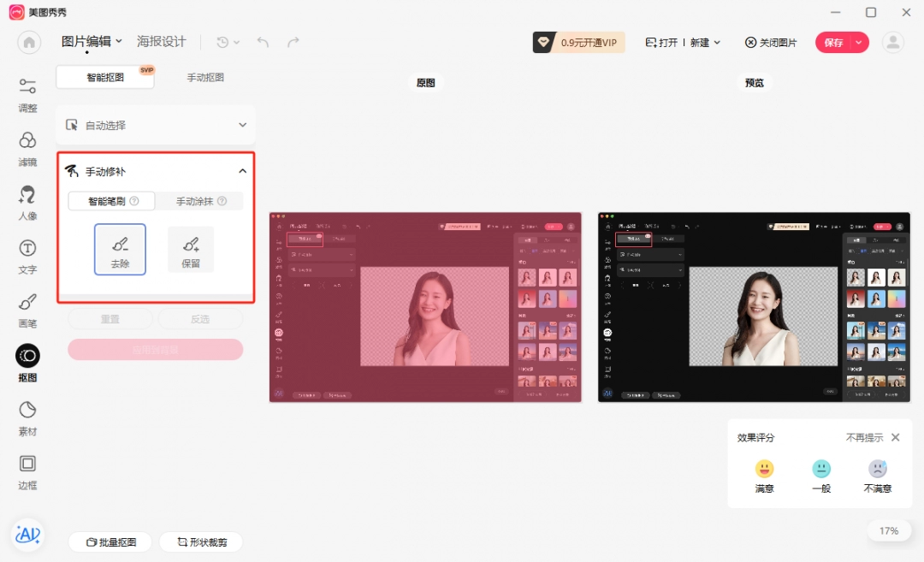Expand the 自动选择 section
This screenshot has width=924, height=562.
pyautogui.click(x=156, y=125)
